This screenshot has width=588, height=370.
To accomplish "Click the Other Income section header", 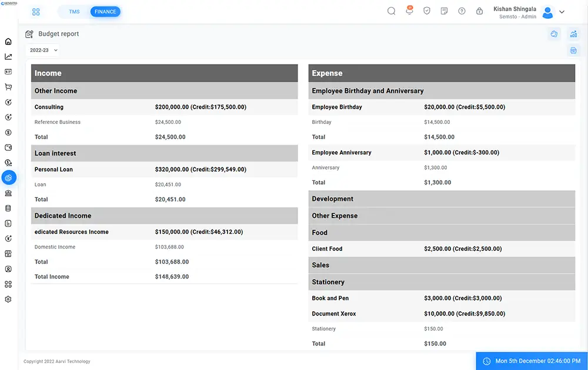I will (x=164, y=91).
